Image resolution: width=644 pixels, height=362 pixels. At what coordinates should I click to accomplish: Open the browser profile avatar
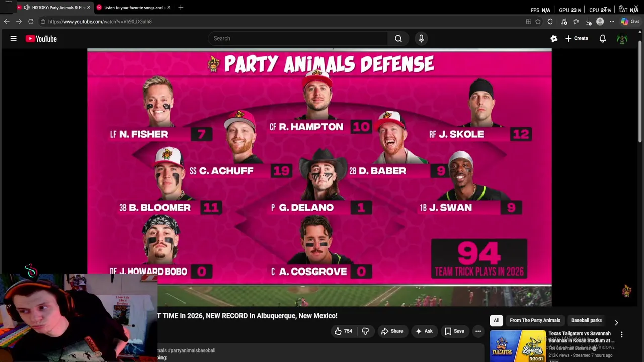coord(600,22)
